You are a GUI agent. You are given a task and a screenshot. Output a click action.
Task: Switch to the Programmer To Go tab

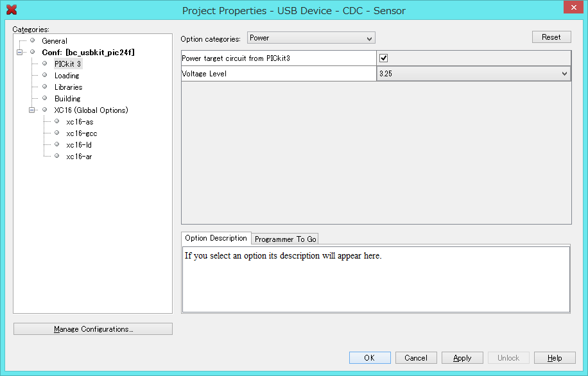(285, 239)
